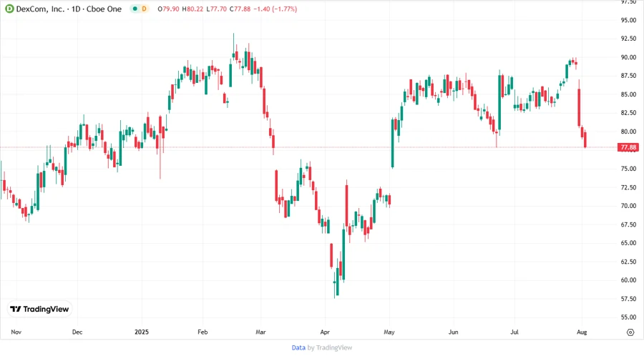The height and width of the screenshot is (356, 644).
Task: Click the Mar label on time axis
Action: [260, 332]
